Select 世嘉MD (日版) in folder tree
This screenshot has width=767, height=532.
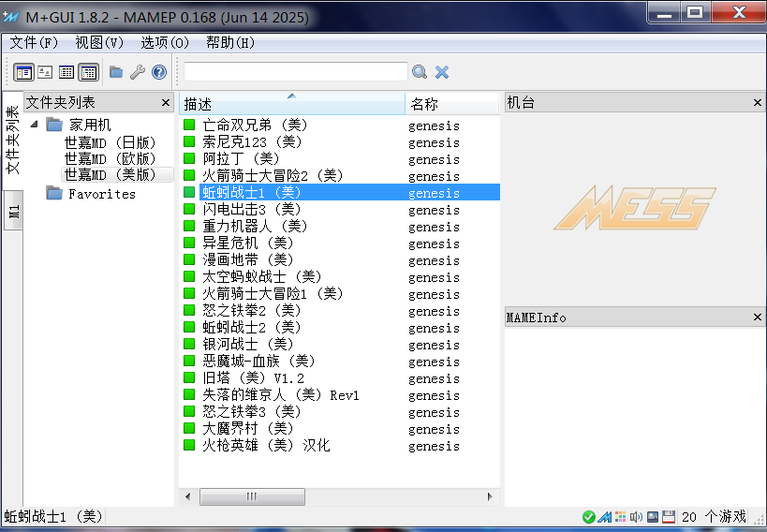pyautogui.click(x=111, y=142)
